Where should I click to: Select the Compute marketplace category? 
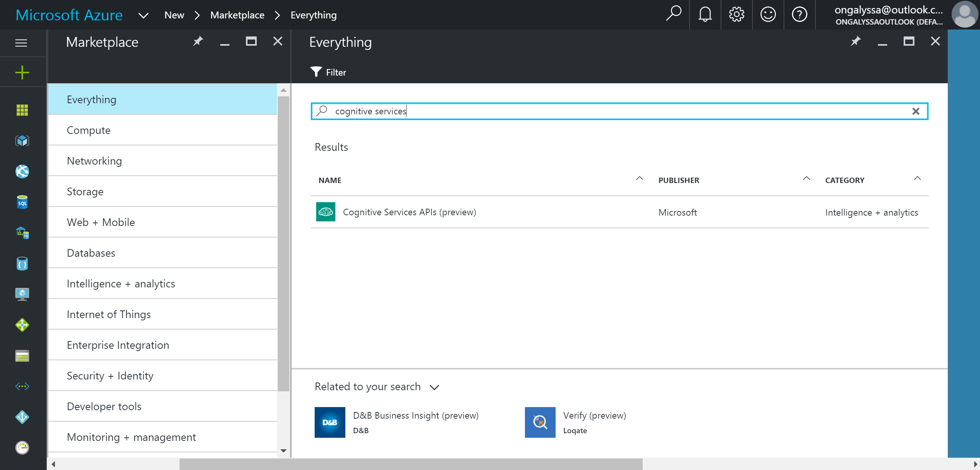[x=89, y=130]
